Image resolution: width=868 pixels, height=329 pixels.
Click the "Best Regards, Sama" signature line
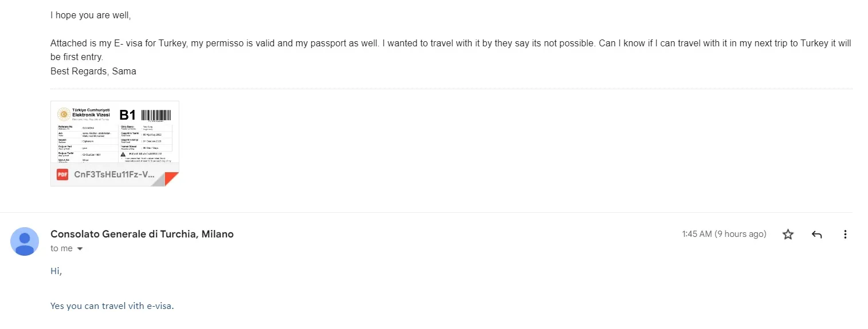coord(93,72)
